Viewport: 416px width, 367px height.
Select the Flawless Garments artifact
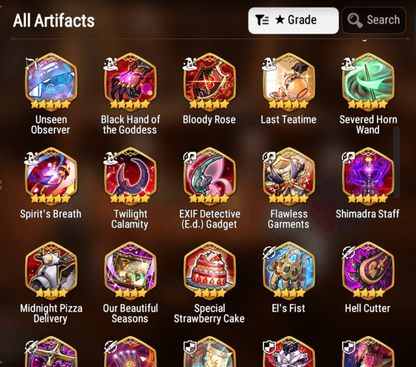coord(289,176)
